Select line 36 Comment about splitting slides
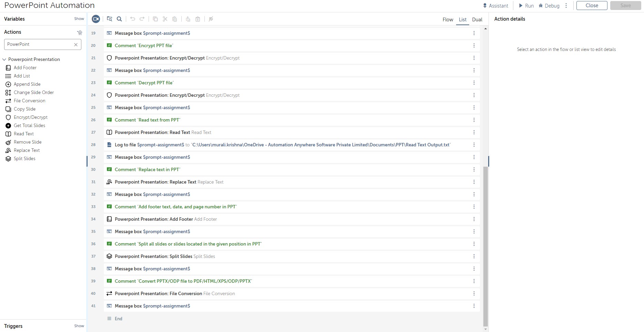 tap(292, 244)
